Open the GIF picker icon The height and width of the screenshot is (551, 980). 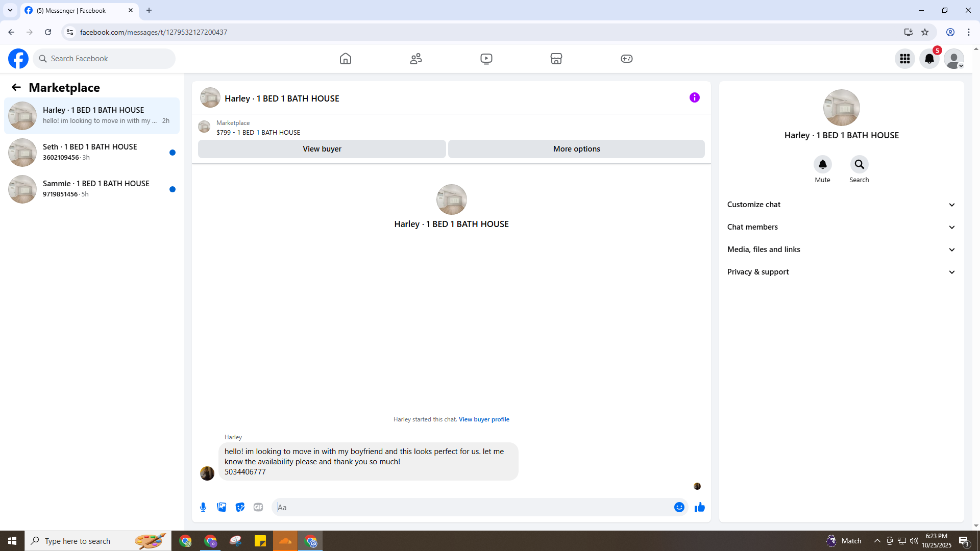pos(258,507)
